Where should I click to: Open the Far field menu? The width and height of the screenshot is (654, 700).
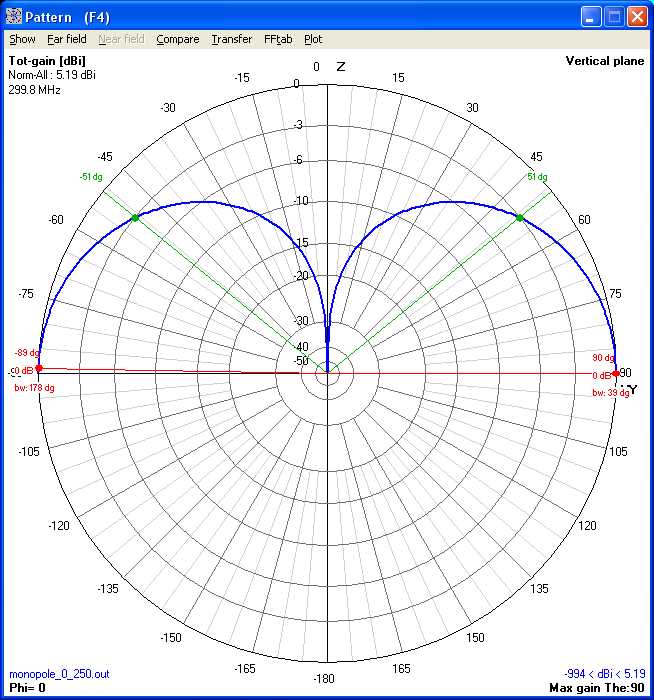click(67, 39)
